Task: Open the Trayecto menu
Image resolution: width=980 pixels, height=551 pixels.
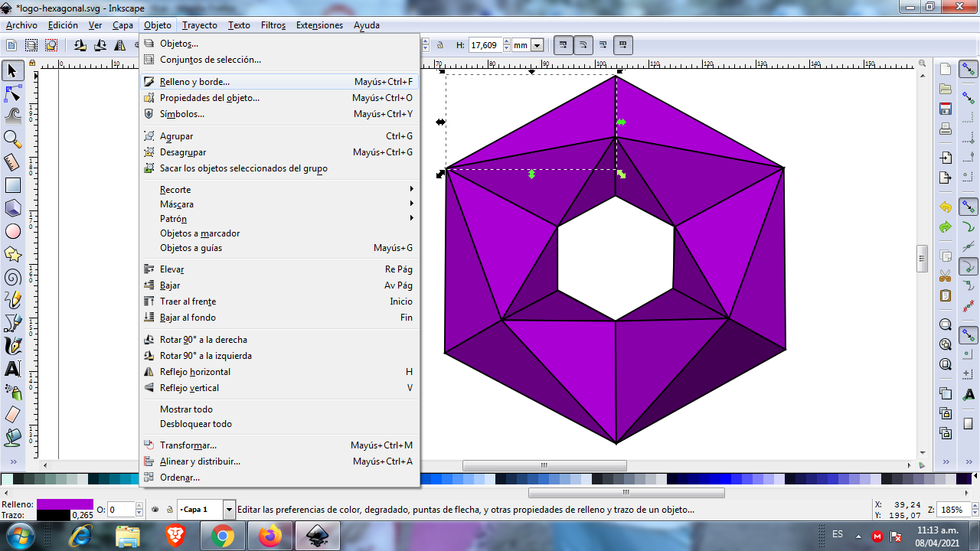Action: (x=200, y=25)
